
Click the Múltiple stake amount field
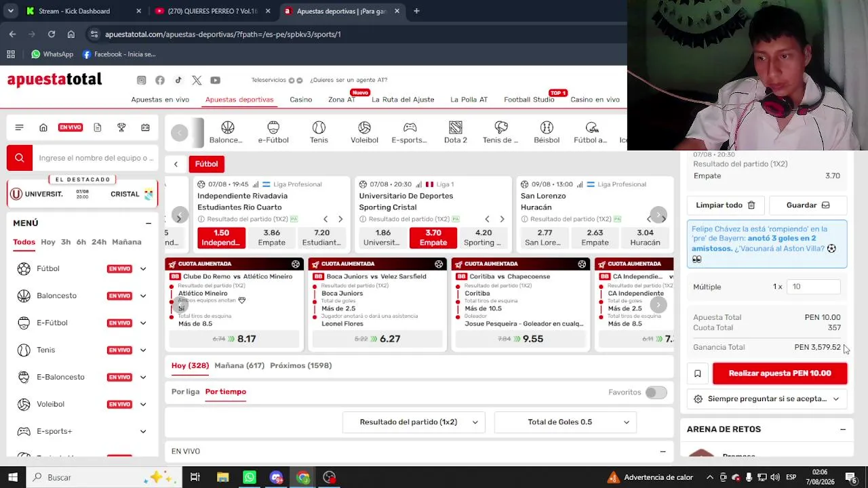coord(814,287)
